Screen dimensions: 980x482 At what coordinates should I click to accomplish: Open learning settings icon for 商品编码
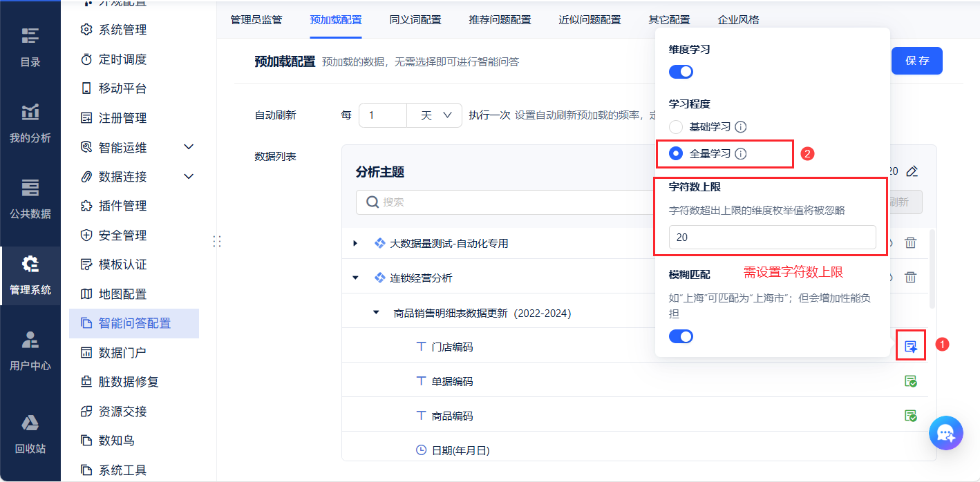tap(911, 416)
